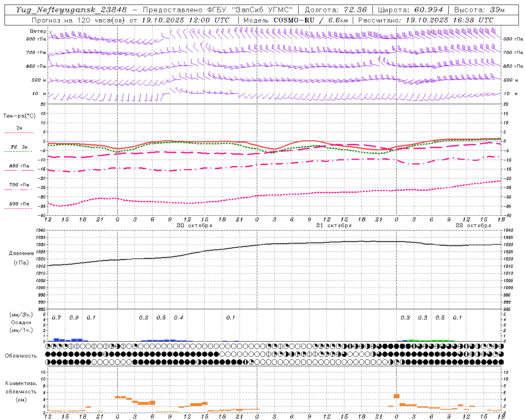Click the Высота: 39м header field
The width and height of the screenshot is (525, 420).
pos(479,10)
